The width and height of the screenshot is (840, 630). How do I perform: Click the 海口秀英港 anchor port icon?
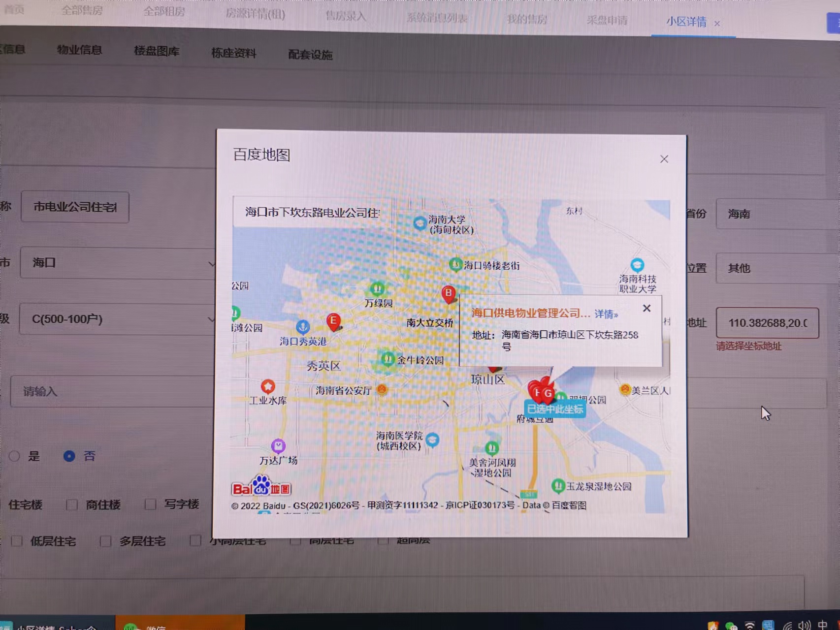point(303,327)
